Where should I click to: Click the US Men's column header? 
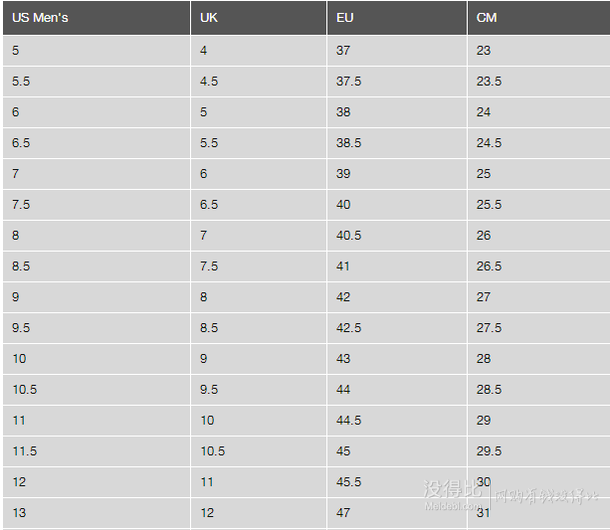coord(96,18)
